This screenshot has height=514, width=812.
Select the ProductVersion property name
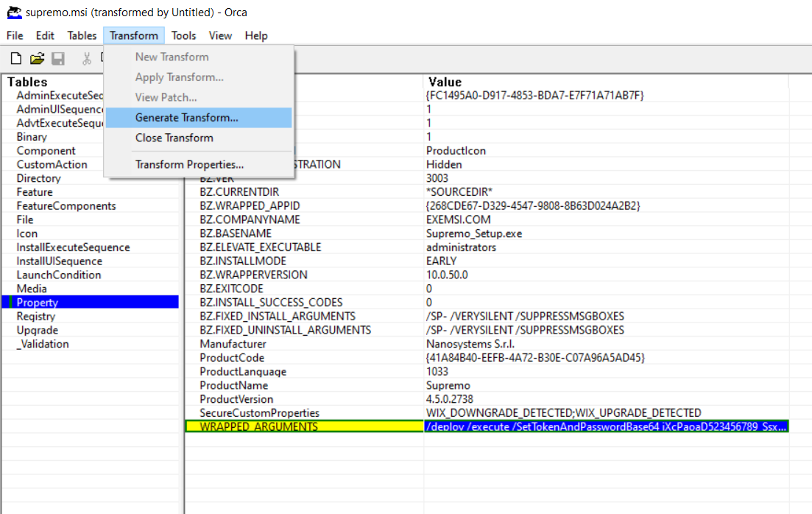pos(236,399)
